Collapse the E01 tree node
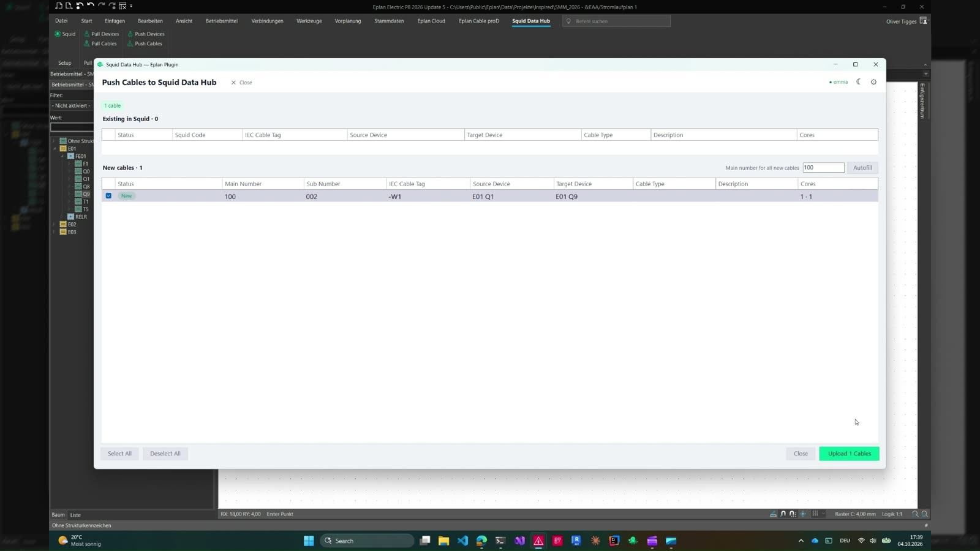Image resolution: width=980 pixels, height=551 pixels. click(x=55, y=149)
